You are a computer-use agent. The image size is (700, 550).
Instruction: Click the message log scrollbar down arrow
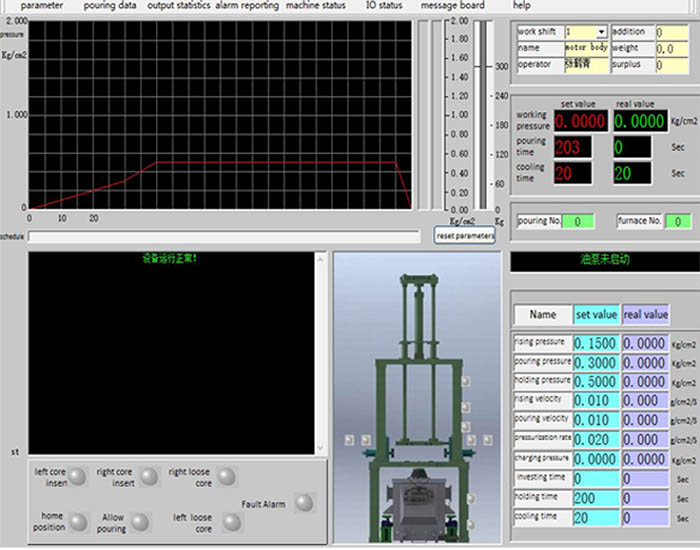(x=321, y=448)
